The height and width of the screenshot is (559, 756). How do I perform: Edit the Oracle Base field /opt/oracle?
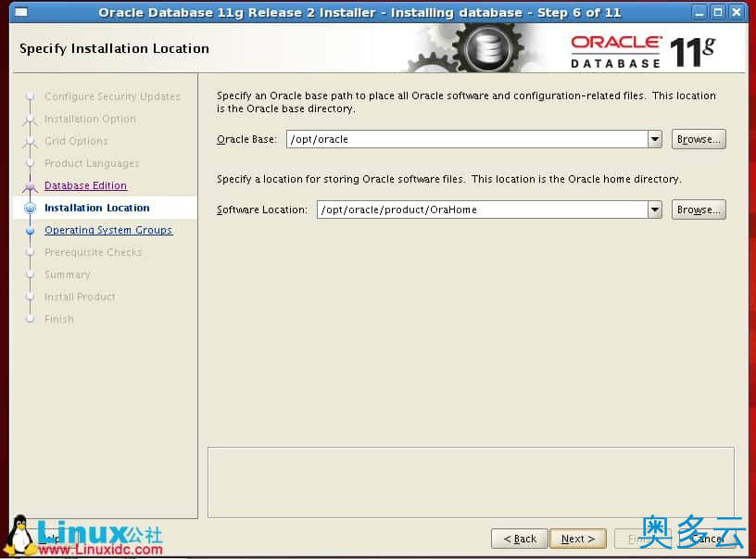(467, 139)
